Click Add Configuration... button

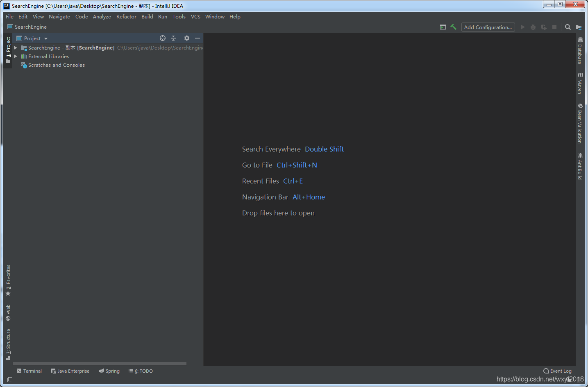[x=488, y=27]
